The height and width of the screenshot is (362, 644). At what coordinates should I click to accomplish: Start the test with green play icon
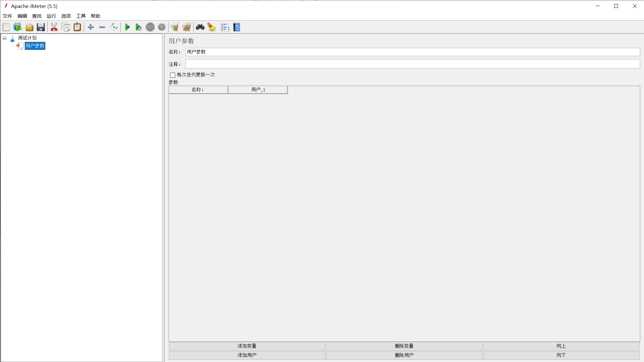pos(128,27)
